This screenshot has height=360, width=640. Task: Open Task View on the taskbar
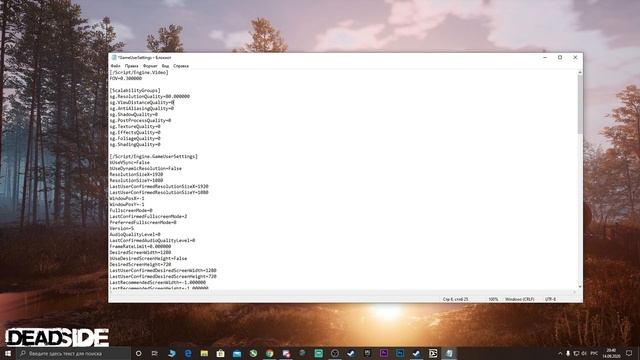[x=155, y=353]
